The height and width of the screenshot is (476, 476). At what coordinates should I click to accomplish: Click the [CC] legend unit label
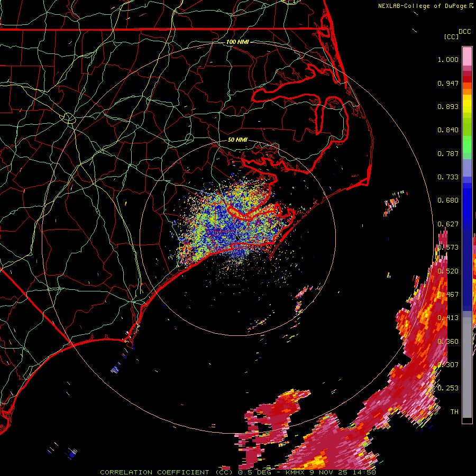tap(451, 36)
